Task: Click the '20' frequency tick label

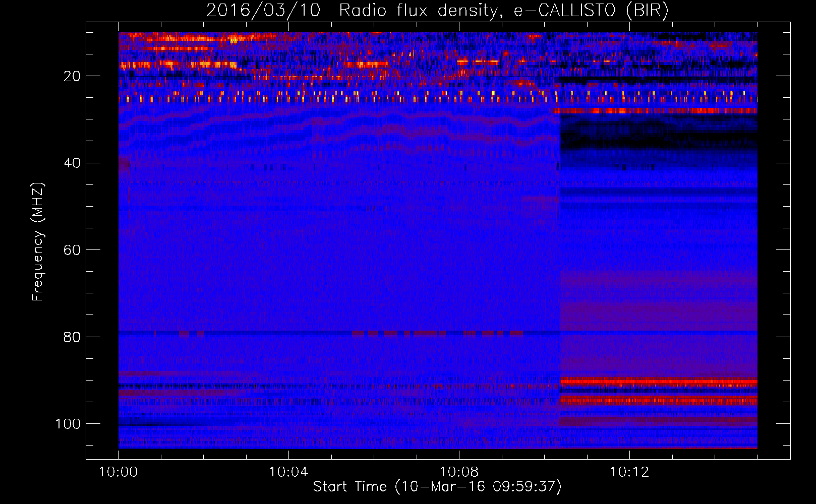Action: pyautogui.click(x=72, y=76)
